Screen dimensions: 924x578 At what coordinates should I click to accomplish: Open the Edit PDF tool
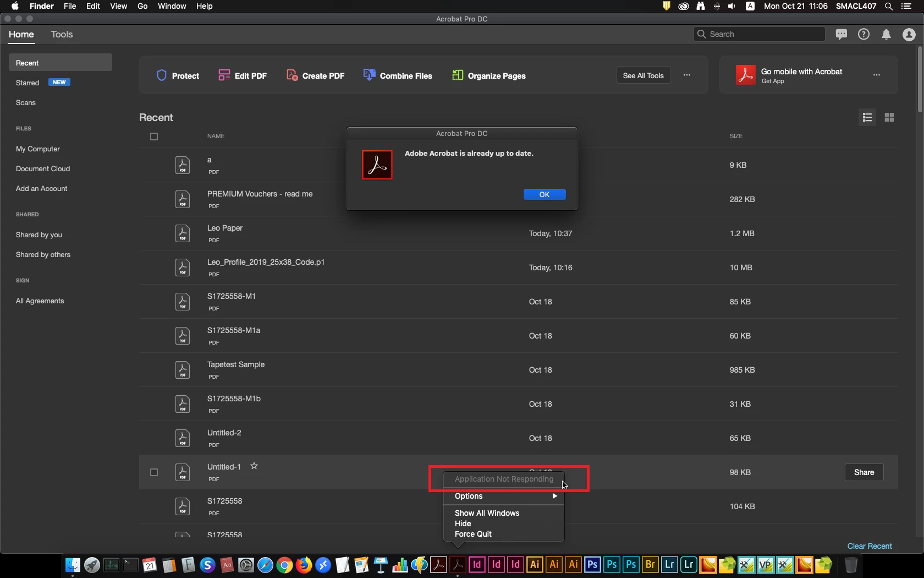coord(243,75)
